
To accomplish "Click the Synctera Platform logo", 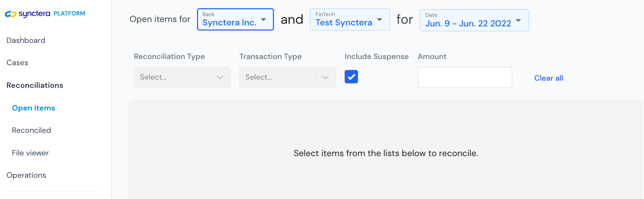I will tap(45, 14).
